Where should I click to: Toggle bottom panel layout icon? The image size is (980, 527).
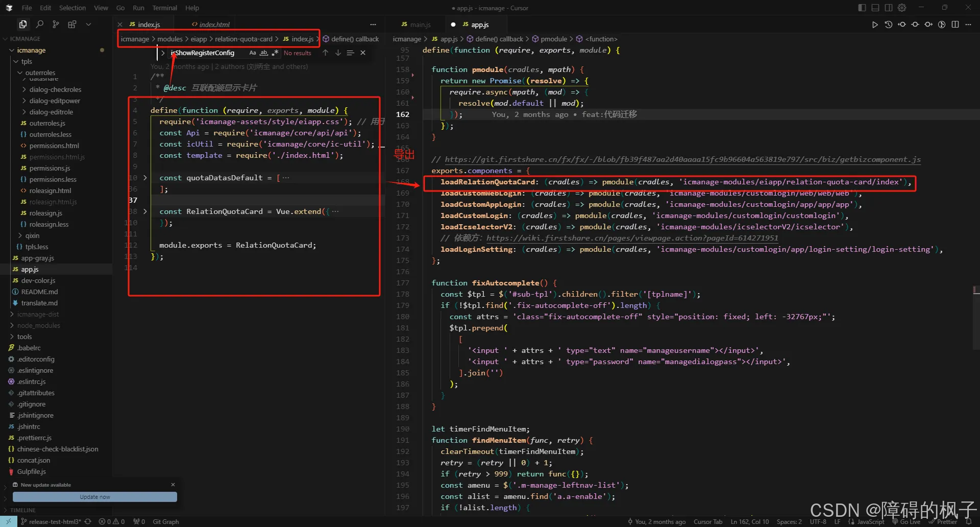875,8
